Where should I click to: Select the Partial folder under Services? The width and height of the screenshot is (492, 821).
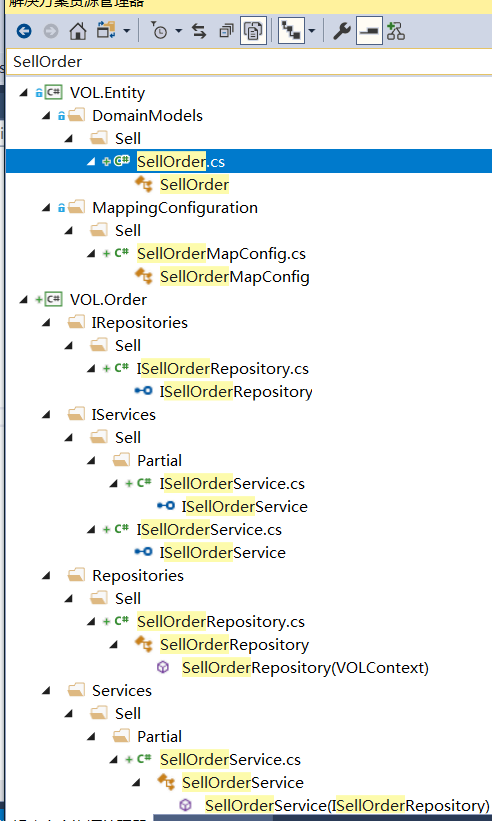(x=159, y=737)
